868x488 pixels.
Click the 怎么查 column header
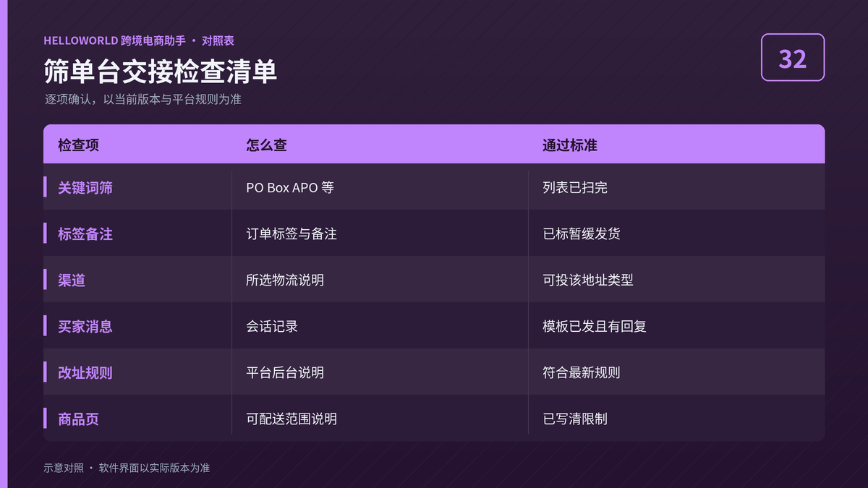click(266, 145)
